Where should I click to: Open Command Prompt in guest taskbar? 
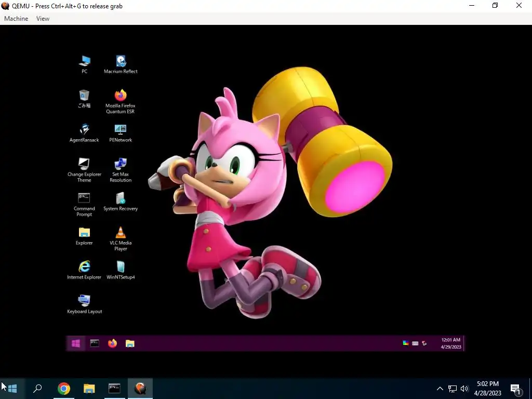95,343
